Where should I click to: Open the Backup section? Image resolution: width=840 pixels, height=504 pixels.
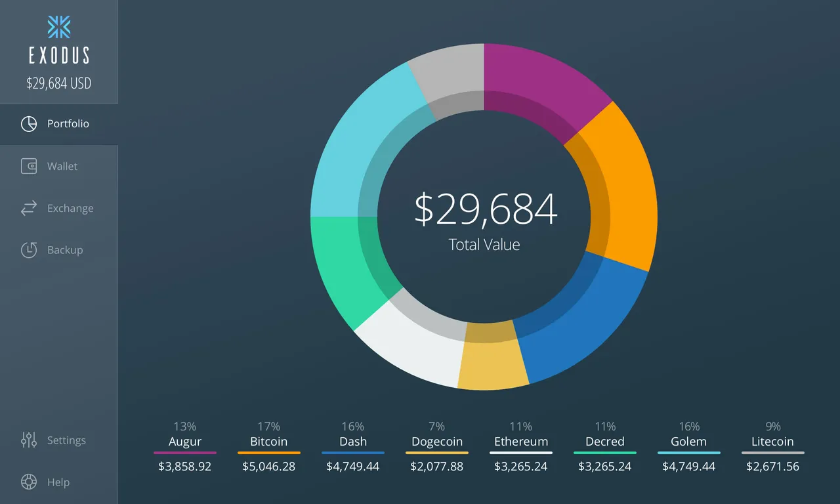(59, 250)
